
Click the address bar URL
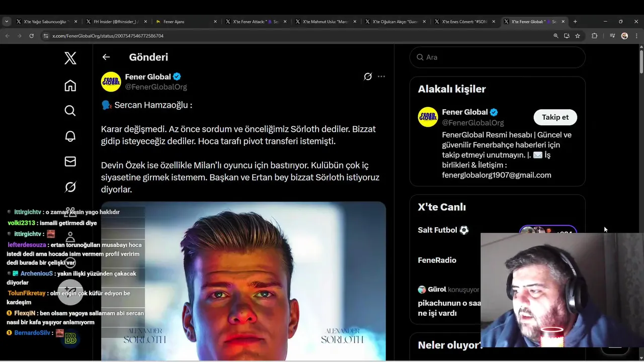108,36
